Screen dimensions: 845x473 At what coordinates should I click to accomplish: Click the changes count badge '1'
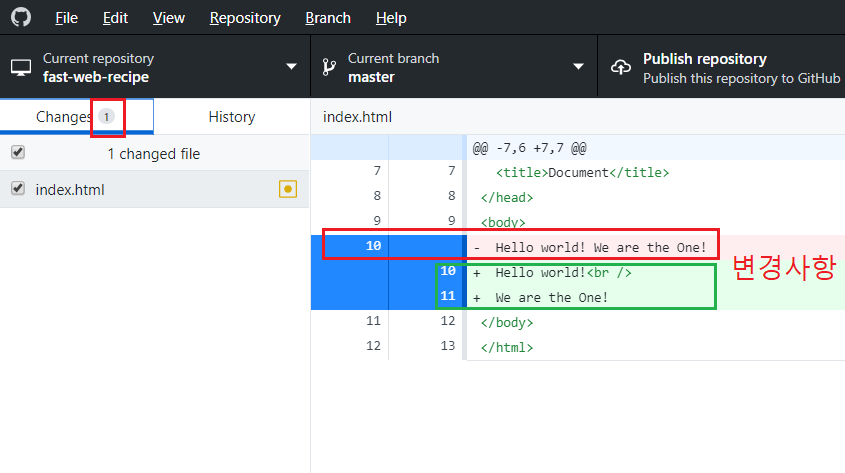point(107,116)
